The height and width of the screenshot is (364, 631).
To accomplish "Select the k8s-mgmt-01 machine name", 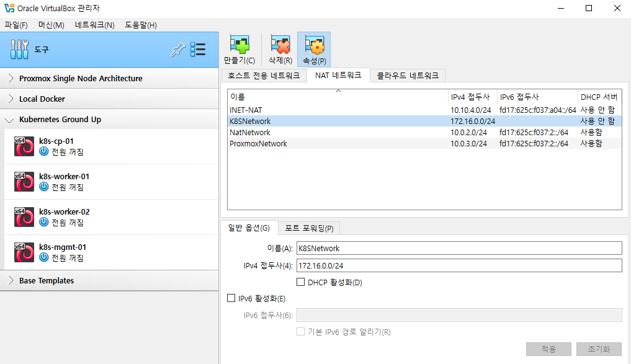I will (63, 247).
